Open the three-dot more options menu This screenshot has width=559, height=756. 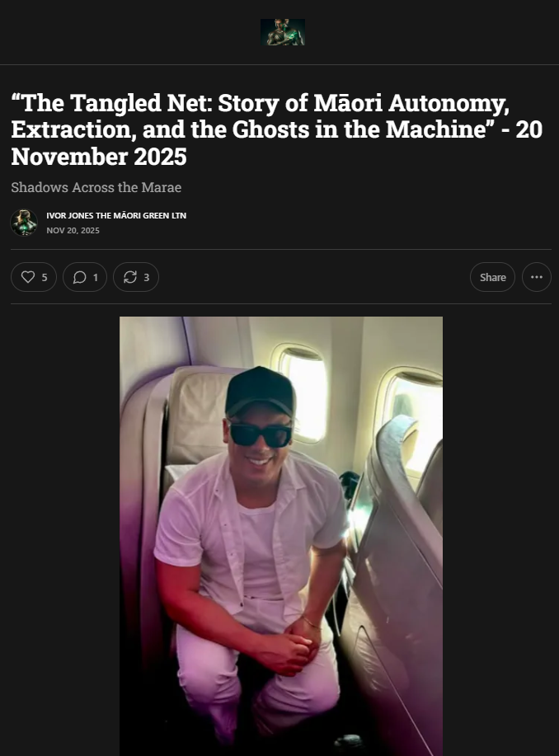click(537, 277)
